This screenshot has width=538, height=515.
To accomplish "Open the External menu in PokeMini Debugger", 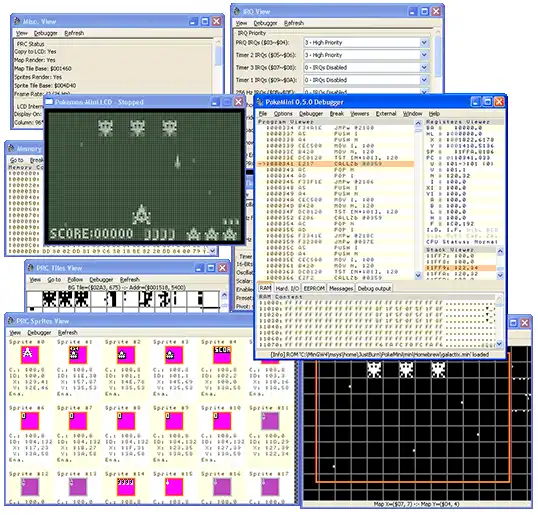I will pyautogui.click(x=386, y=114).
